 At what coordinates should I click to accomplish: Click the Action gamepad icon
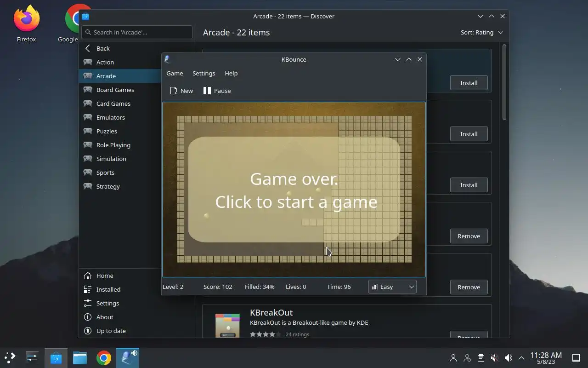[88, 62]
